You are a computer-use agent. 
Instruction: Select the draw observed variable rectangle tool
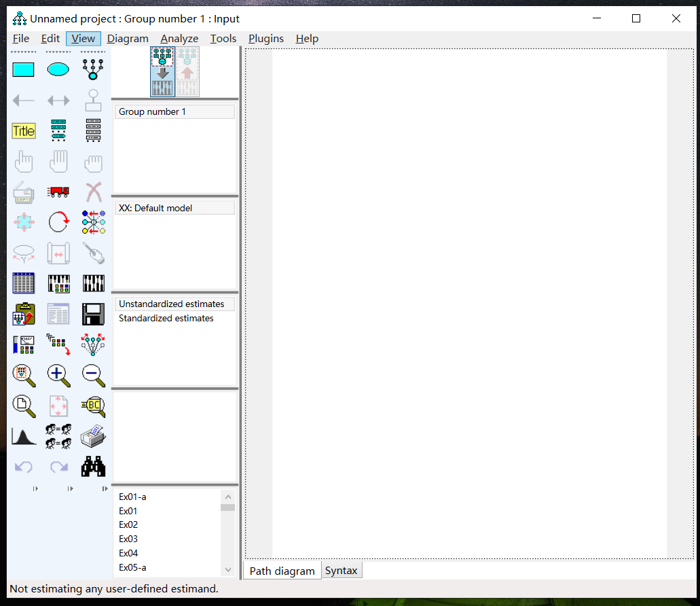24,69
